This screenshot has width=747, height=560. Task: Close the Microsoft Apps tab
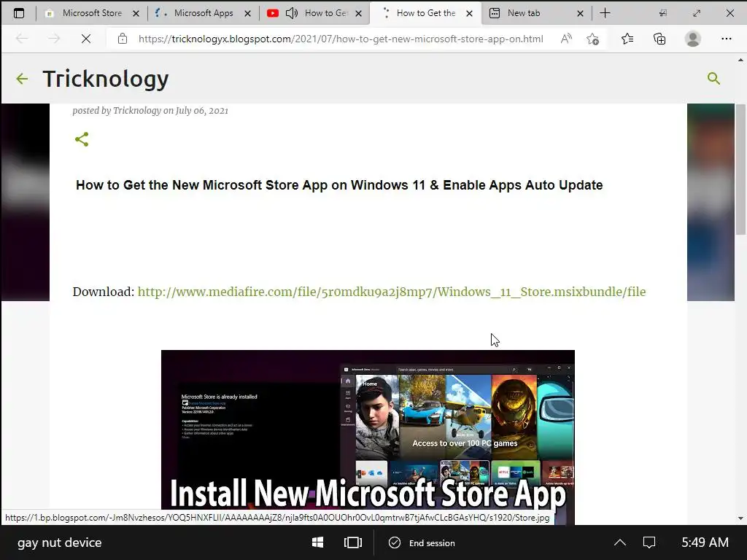pyautogui.click(x=247, y=13)
